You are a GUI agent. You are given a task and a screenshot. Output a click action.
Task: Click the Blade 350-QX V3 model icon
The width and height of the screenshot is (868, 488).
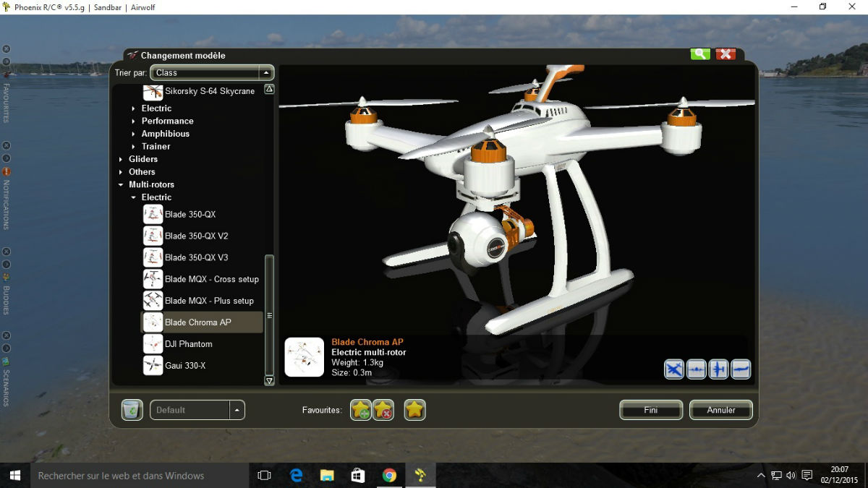[153, 257]
